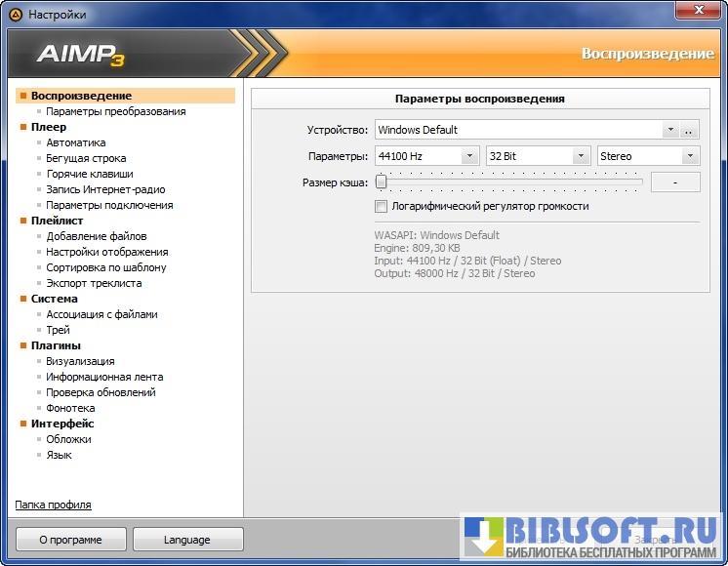Expand the Windows Default device dropdown
The width and height of the screenshot is (728, 566).
(669, 130)
